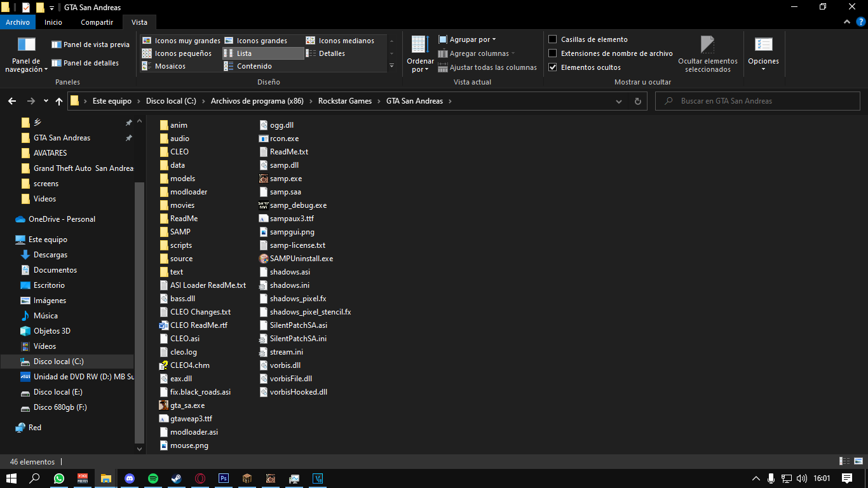Click the stream.ini settings file icon
The width and height of the screenshot is (868, 488).
tap(264, 352)
